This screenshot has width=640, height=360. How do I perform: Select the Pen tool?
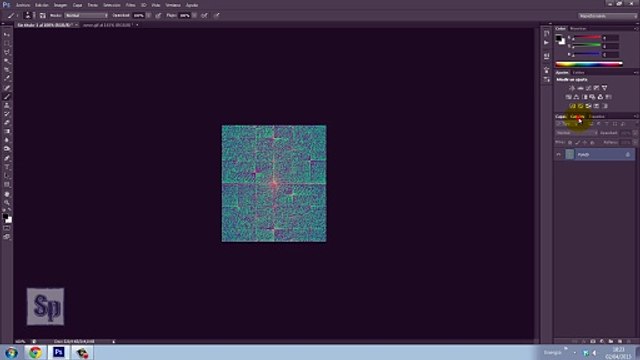7,158
